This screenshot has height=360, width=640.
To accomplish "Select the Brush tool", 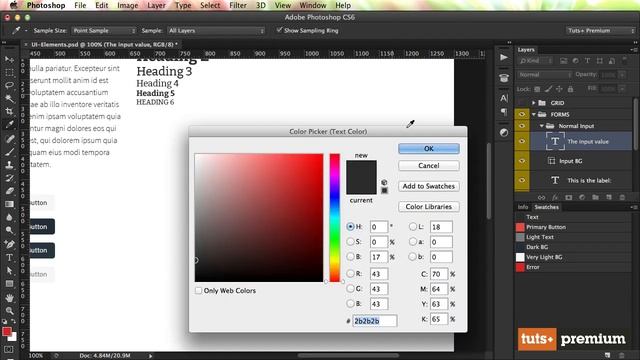I will (9, 152).
